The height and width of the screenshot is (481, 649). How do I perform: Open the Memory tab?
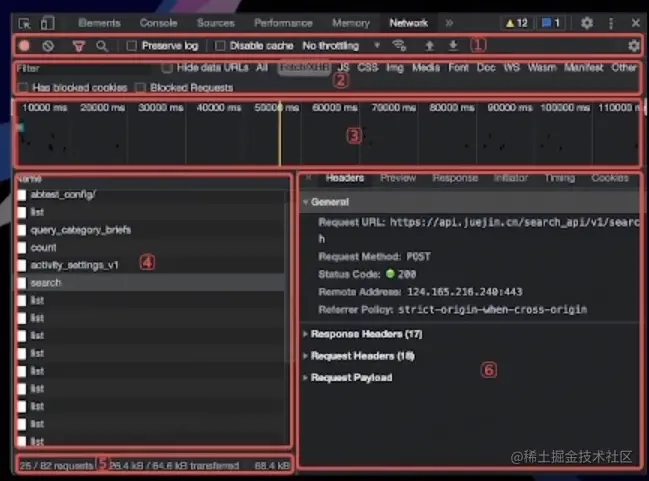(x=351, y=23)
